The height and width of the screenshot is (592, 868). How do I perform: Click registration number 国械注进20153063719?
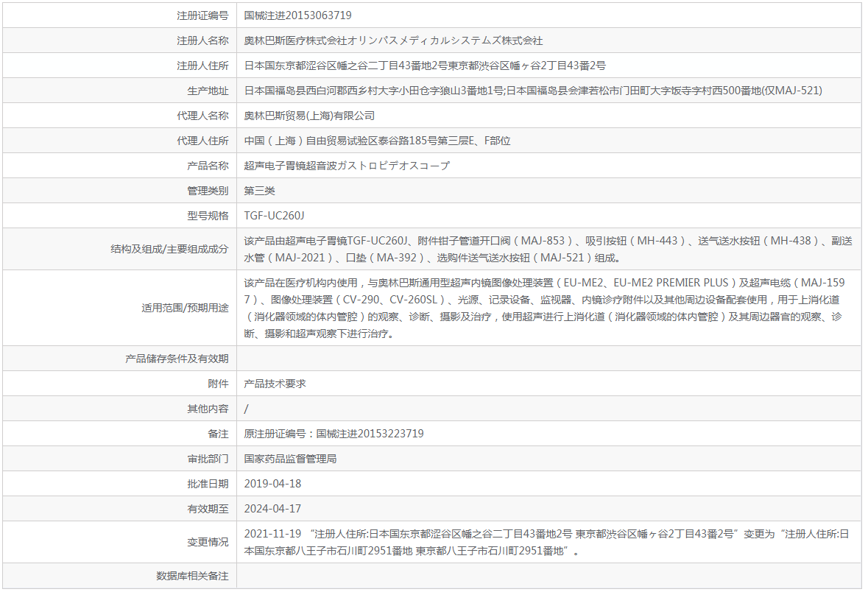tap(298, 15)
